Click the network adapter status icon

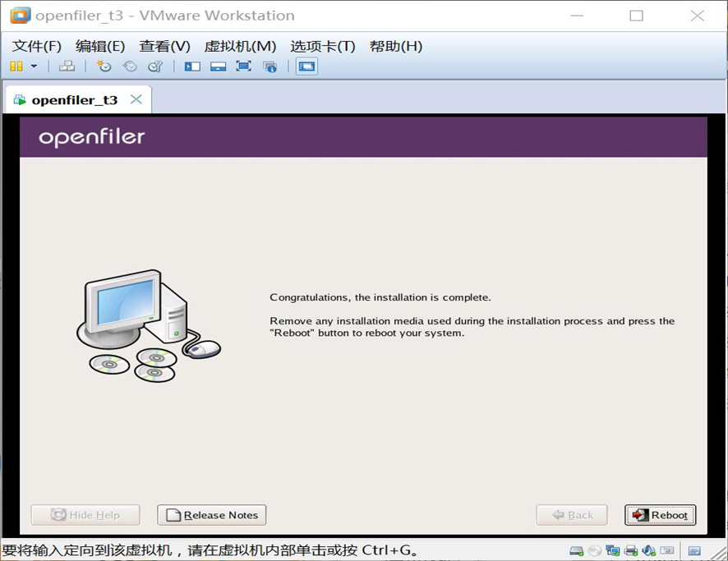tap(613, 551)
